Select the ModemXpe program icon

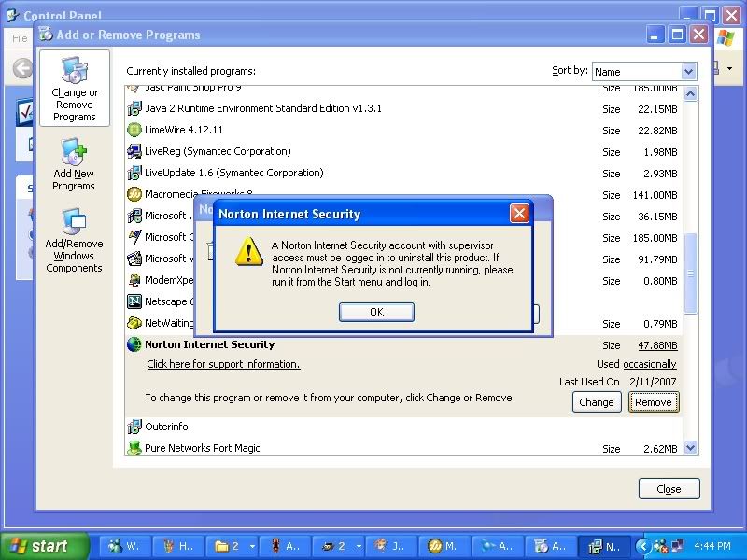click(x=134, y=280)
